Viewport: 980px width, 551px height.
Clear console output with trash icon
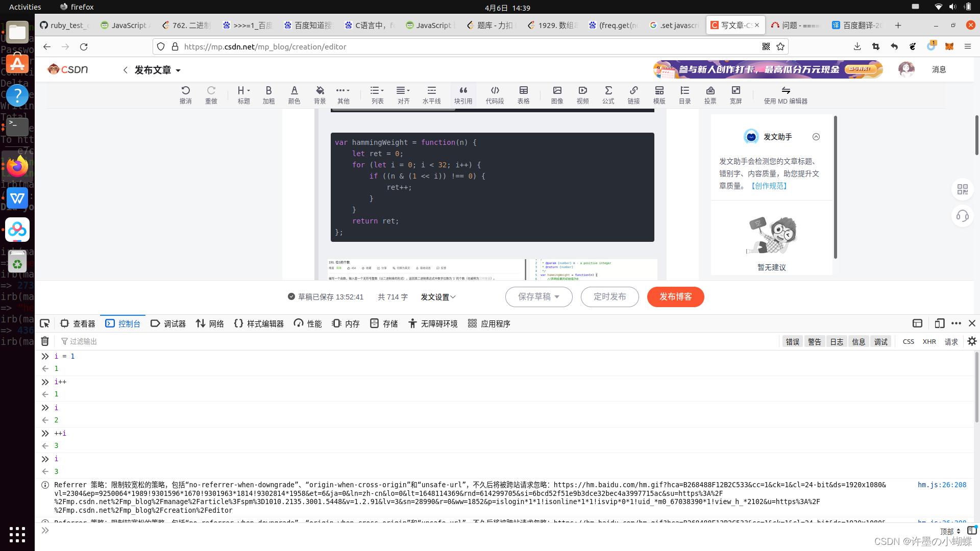click(45, 341)
